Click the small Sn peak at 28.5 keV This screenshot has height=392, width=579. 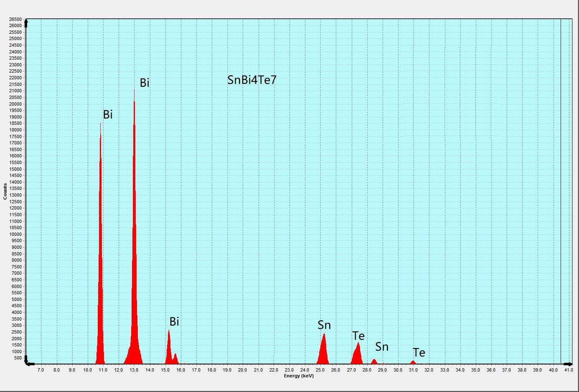pyautogui.click(x=374, y=361)
